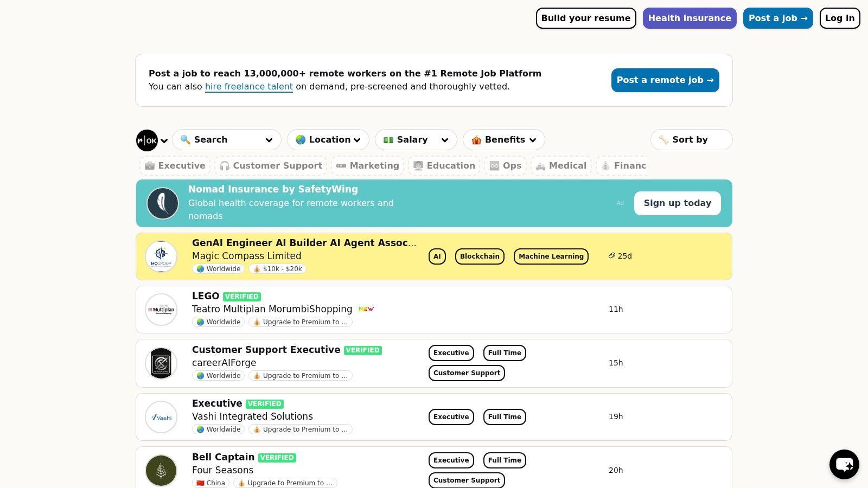
Task: Open Magic Compass Limited company logo
Action: pos(161,256)
